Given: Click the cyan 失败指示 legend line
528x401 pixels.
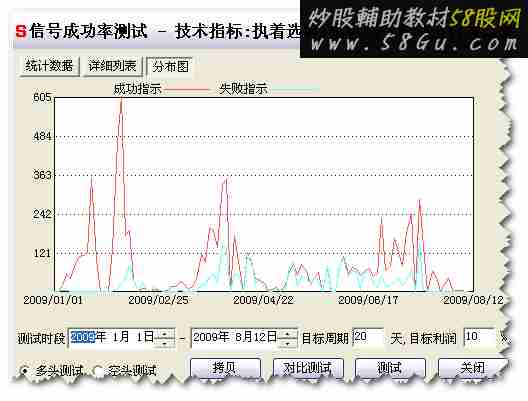Looking at the screenshot, I should pos(295,89).
